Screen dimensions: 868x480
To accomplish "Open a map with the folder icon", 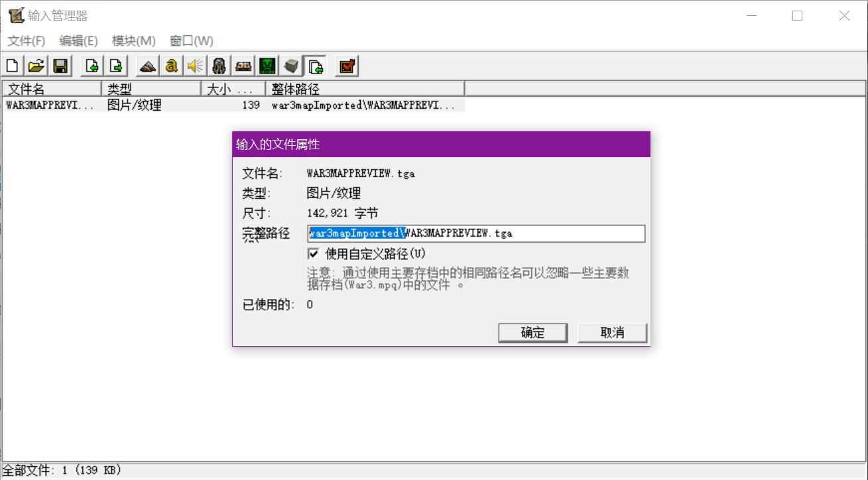I will [36, 66].
